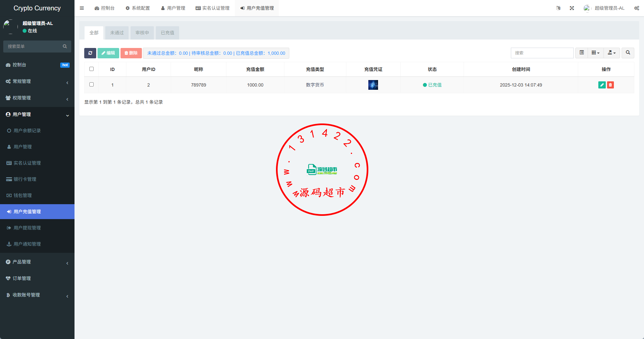Toggle the table card view icon

tap(581, 53)
